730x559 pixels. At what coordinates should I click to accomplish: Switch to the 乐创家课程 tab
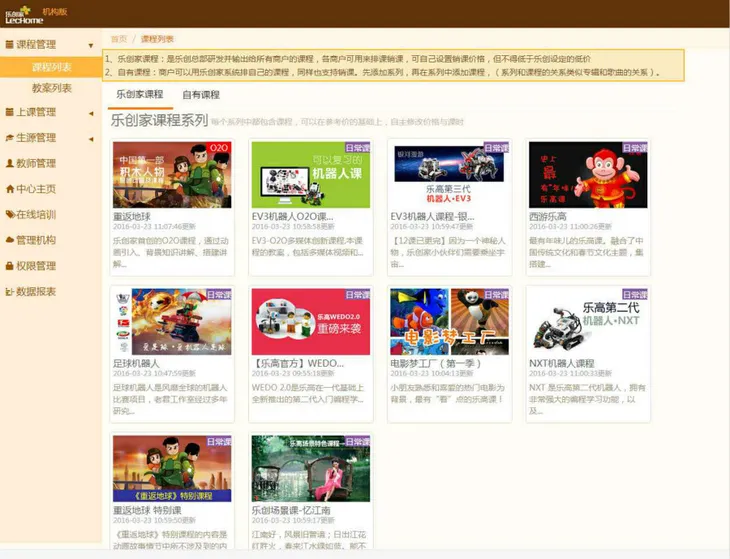pos(140,94)
